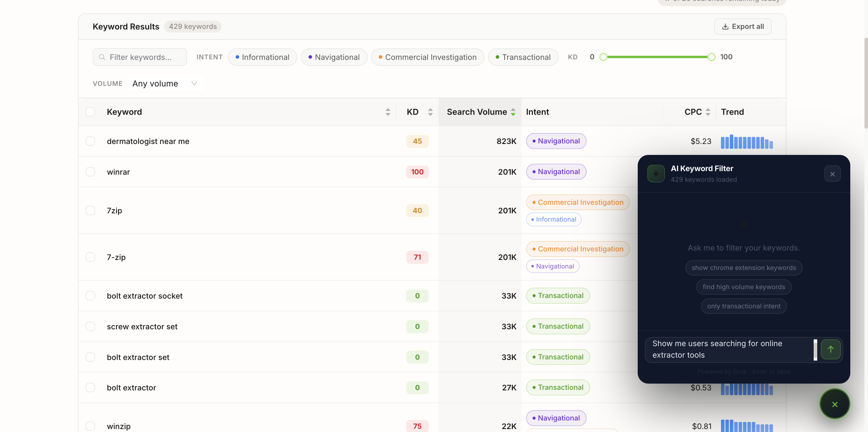Sort the Search Volume column arrows
The image size is (868, 432).
(x=513, y=112)
